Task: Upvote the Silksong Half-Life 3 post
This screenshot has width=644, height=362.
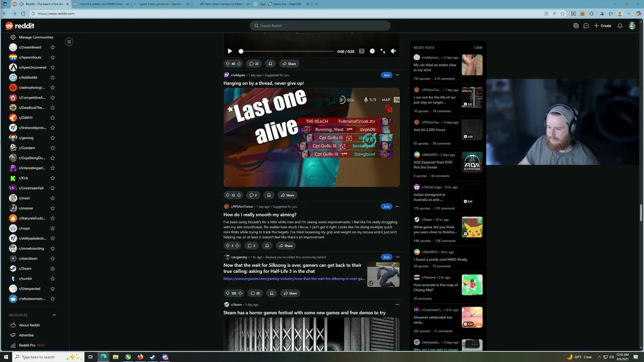Action: point(227,293)
